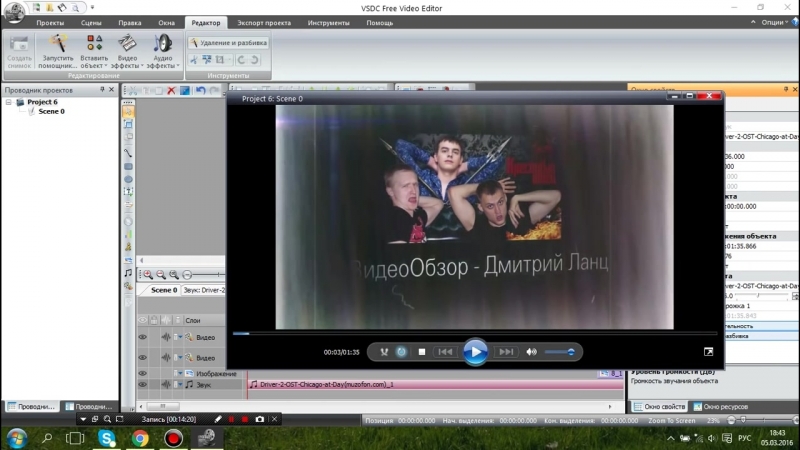
Task: Collapse the Project 6 tree node
Action: 9,102
